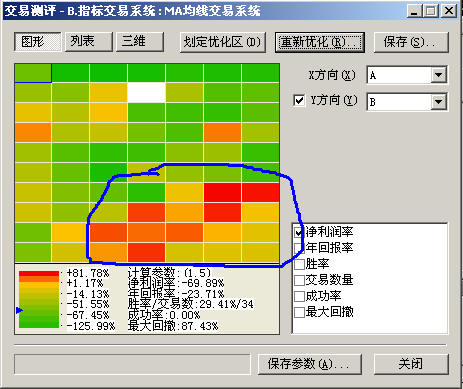463x389 pixels.
Task: Click the 最大回撤:87.43% result line
Action: pyautogui.click(x=173, y=326)
